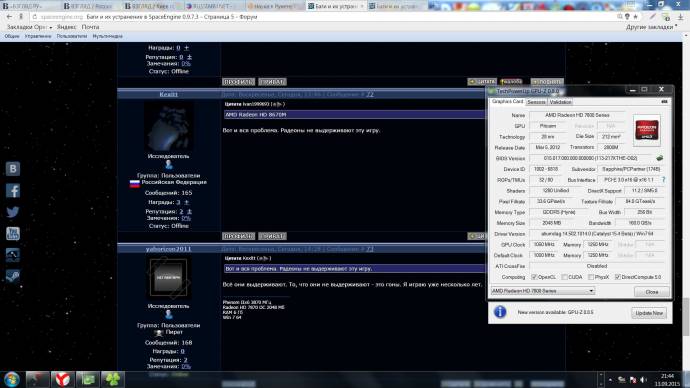Open the Facebook share icon in sidebar
Screen dimensions: 690x388
pyautogui.click(x=13, y=190)
